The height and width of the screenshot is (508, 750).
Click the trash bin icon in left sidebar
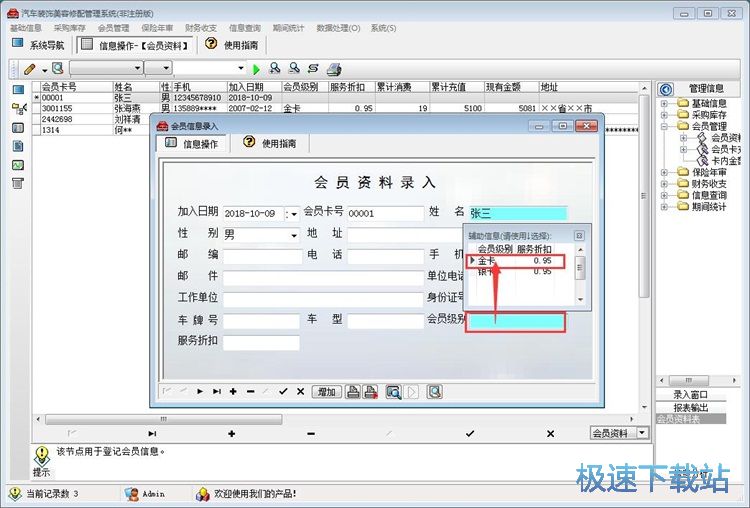pyautogui.click(x=18, y=183)
